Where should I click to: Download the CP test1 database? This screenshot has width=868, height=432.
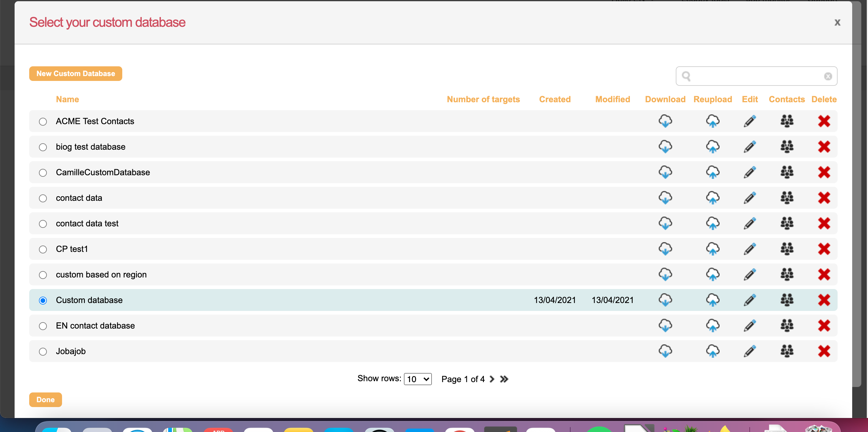[x=665, y=249]
